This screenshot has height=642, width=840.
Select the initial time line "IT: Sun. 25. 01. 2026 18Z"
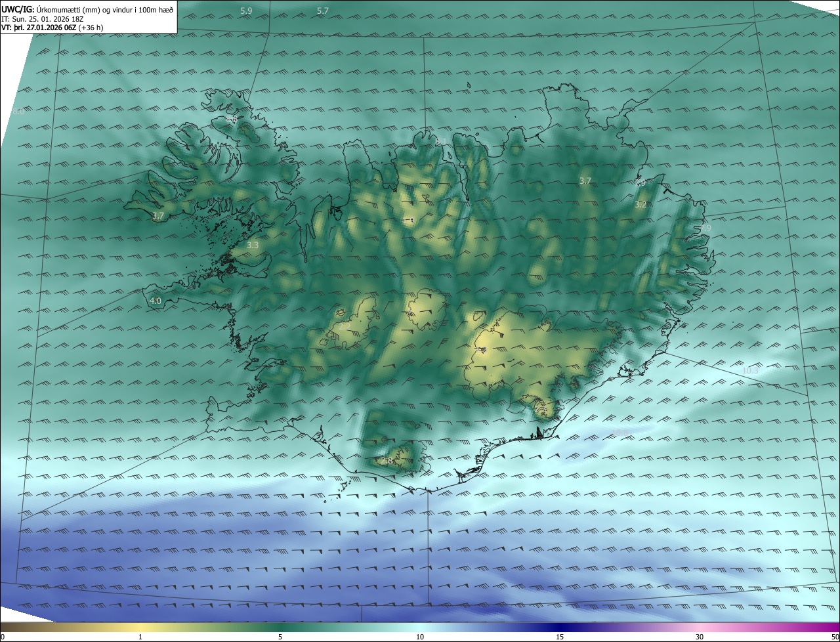click(x=42, y=18)
